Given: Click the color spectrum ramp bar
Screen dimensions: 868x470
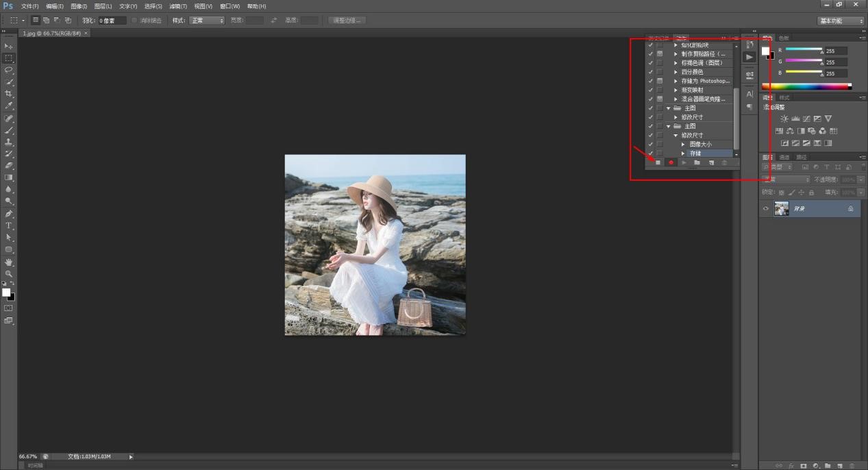Looking at the screenshot, I should click(806, 86).
